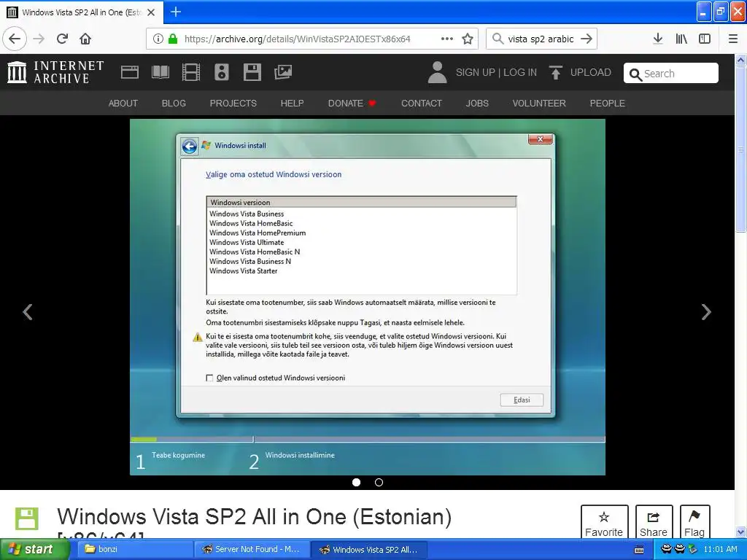The height and width of the screenshot is (560, 747).
Task: Click the upload arrow icon
Action: coord(555,72)
